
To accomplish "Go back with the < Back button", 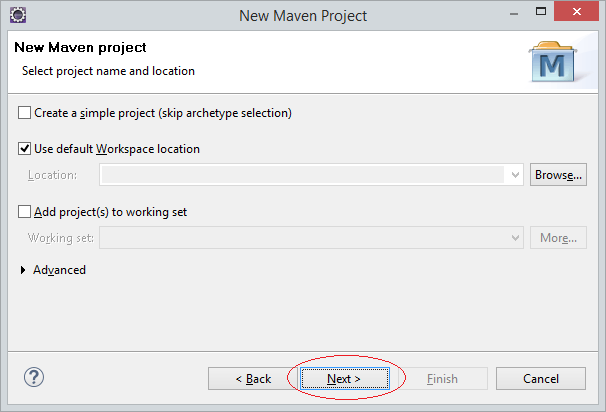I will (x=253, y=379).
